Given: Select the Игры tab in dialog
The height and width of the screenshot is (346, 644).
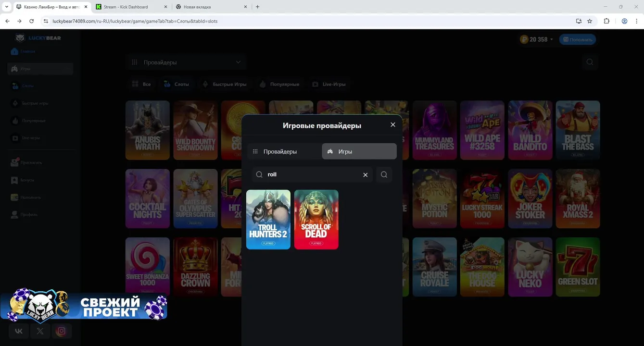Looking at the screenshot, I should point(359,151).
